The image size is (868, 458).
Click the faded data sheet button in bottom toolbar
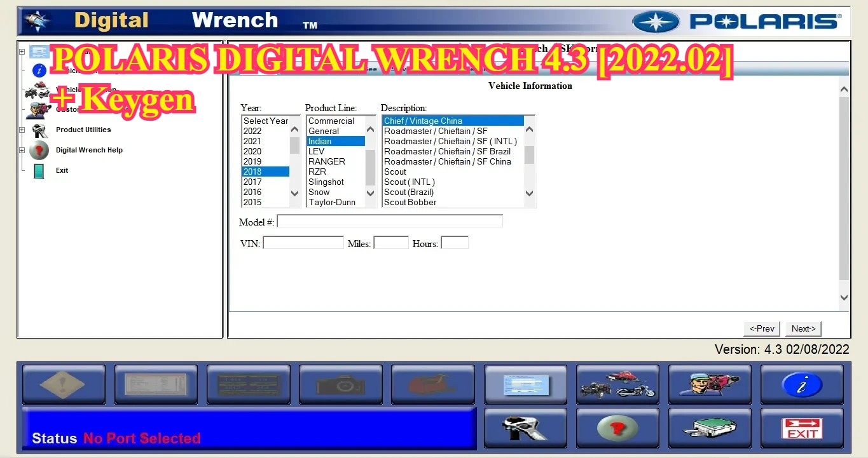coord(156,385)
